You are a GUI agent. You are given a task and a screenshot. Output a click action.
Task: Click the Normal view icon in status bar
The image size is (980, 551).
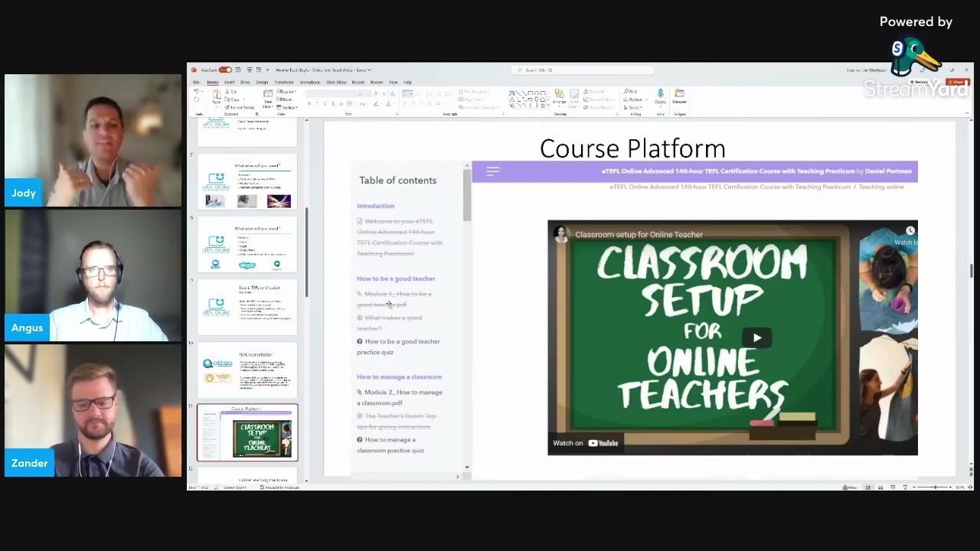pos(868,487)
